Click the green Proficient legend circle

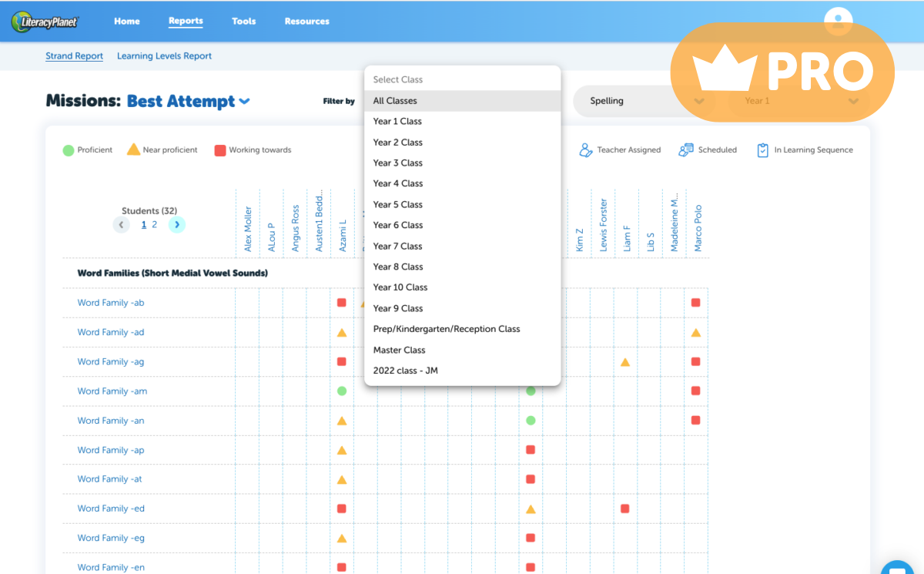[68, 150]
